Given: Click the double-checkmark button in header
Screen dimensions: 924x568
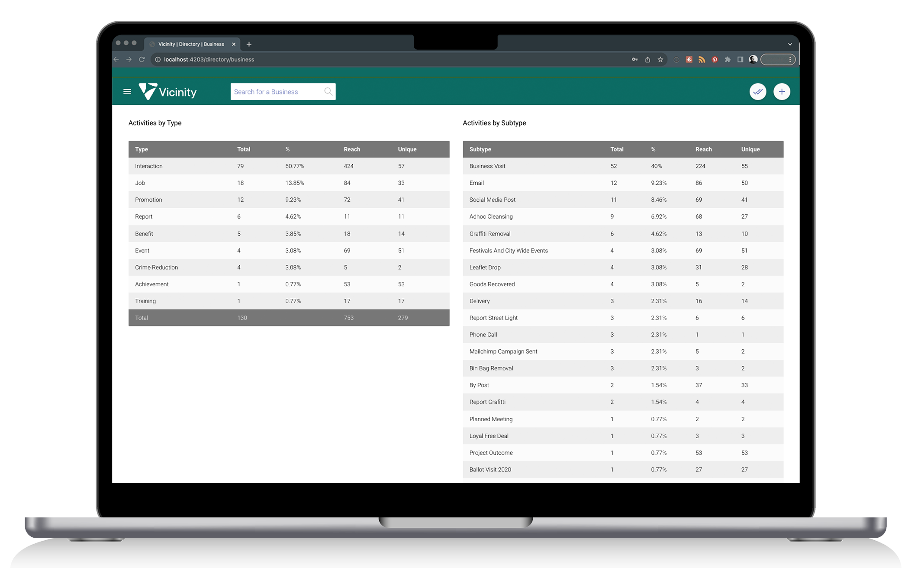Looking at the screenshot, I should (758, 92).
